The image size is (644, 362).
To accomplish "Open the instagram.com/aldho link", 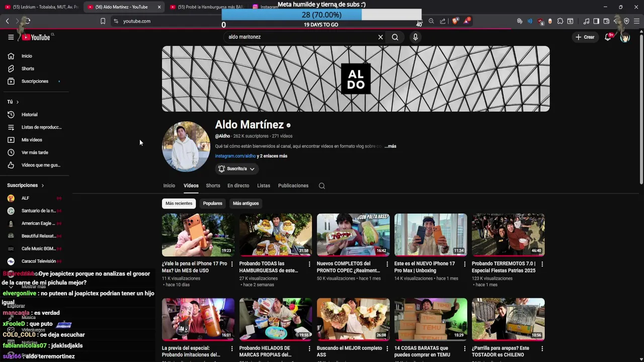I will click(235, 156).
